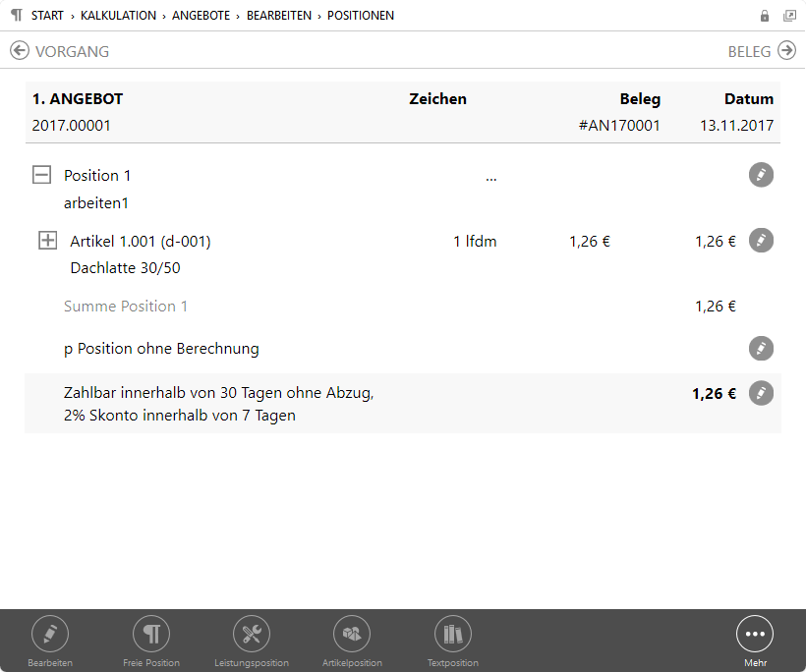Insert a Textposition with books icon
Screen dimensions: 806x672
[x=453, y=635]
